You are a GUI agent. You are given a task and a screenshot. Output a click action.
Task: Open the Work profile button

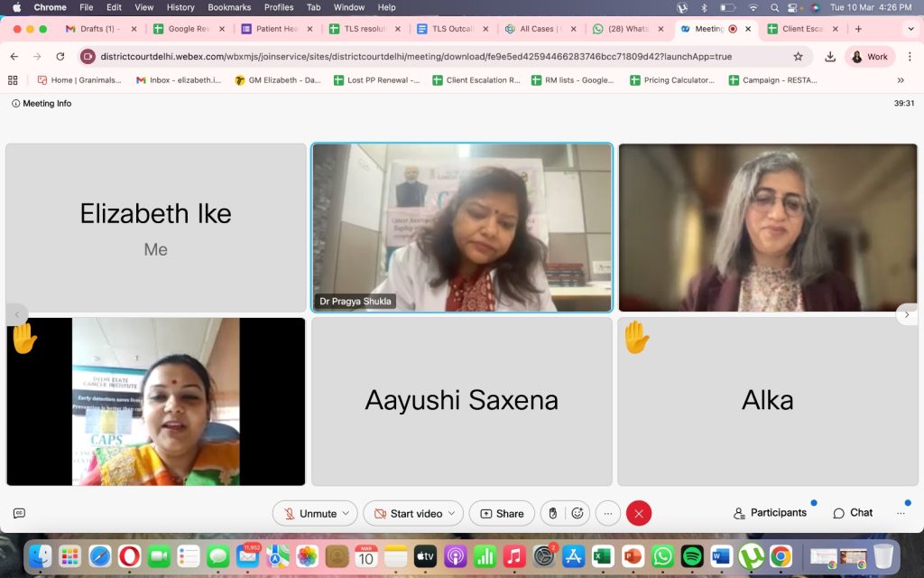[x=871, y=57]
